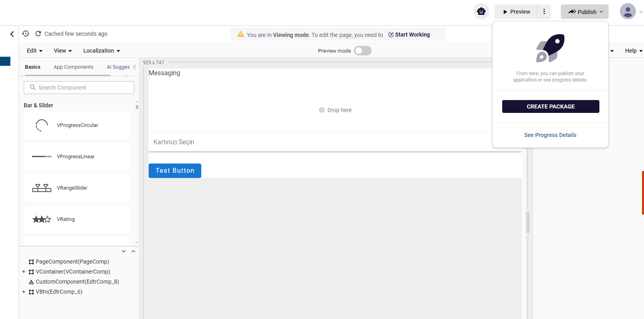This screenshot has height=319, width=644.
Task: Open the Edit menu
Action: 35,51
